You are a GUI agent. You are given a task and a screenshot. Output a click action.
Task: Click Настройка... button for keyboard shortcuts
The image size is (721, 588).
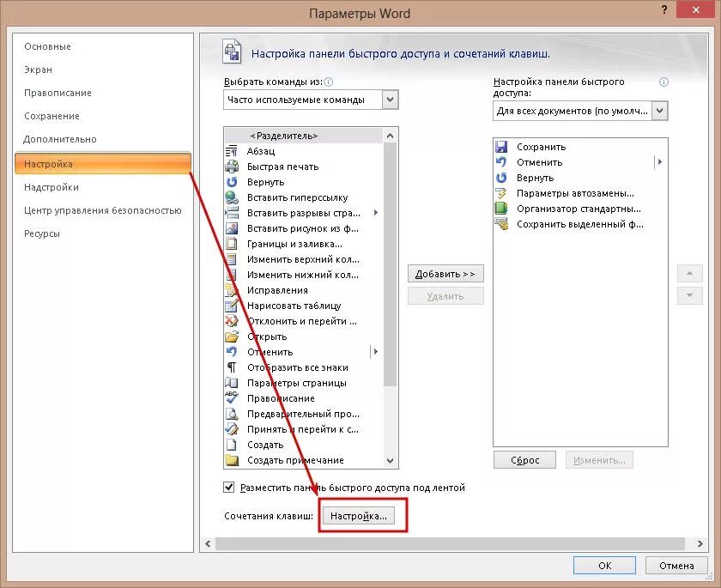[359, 516]
